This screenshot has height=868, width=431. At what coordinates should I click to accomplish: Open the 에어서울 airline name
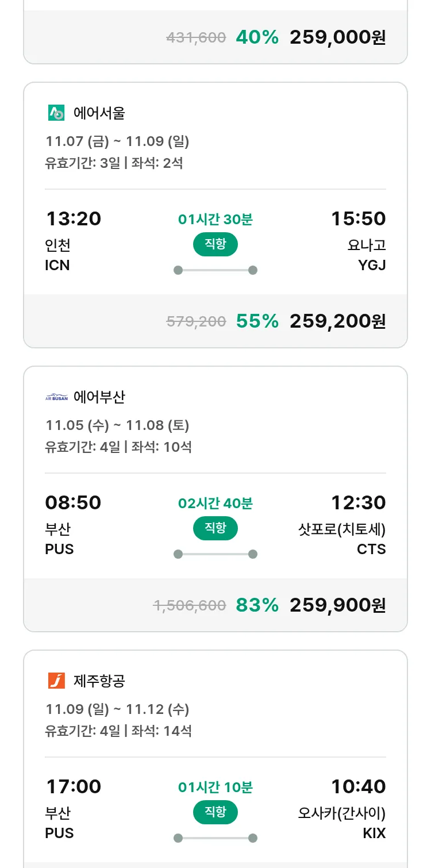point(99,113)
